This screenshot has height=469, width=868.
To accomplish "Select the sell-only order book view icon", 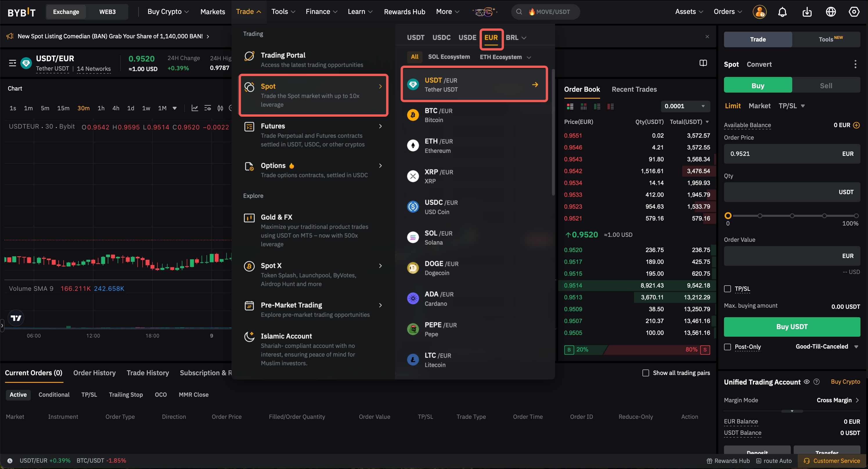I will pos(610,107).
